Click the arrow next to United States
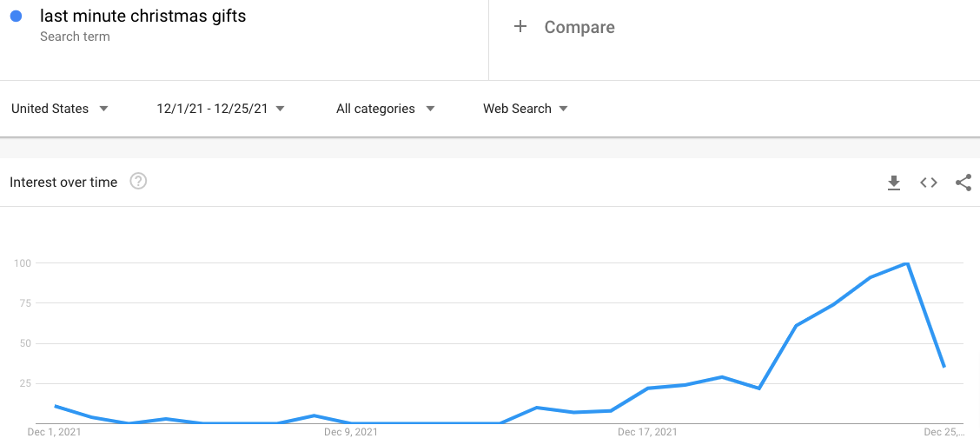980x445 pixels. pos(103,109)
